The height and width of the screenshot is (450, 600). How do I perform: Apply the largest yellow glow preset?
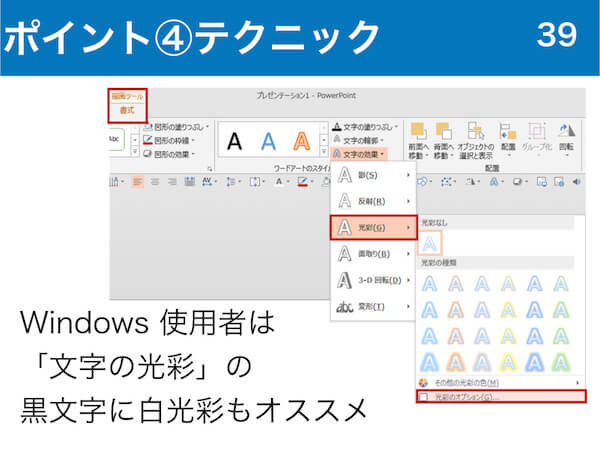(508, 362)
